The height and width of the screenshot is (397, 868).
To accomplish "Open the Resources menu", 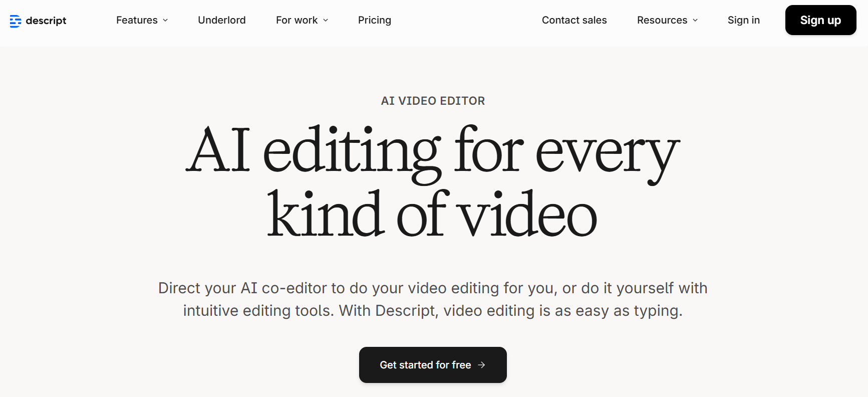I will pyautogui.click(x=662, y=20).
